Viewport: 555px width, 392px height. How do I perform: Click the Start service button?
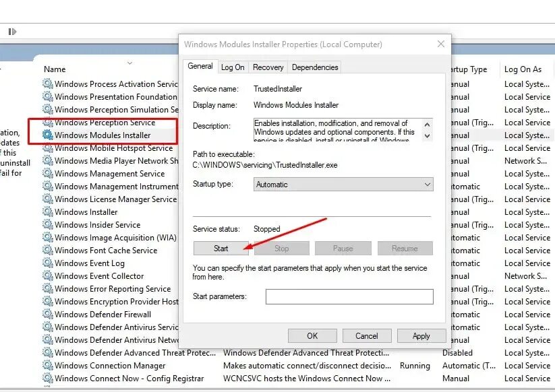(x=221, y=249)
